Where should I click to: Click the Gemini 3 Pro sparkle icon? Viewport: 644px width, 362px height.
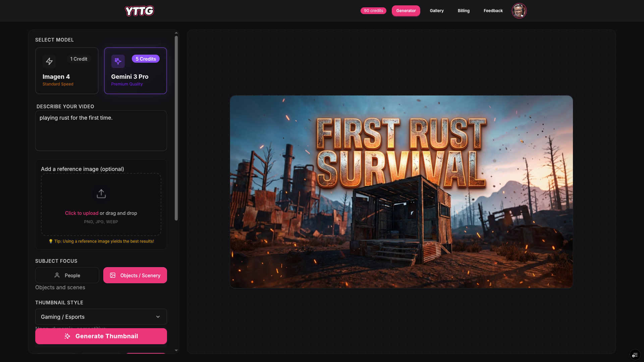tap(118, 61)
